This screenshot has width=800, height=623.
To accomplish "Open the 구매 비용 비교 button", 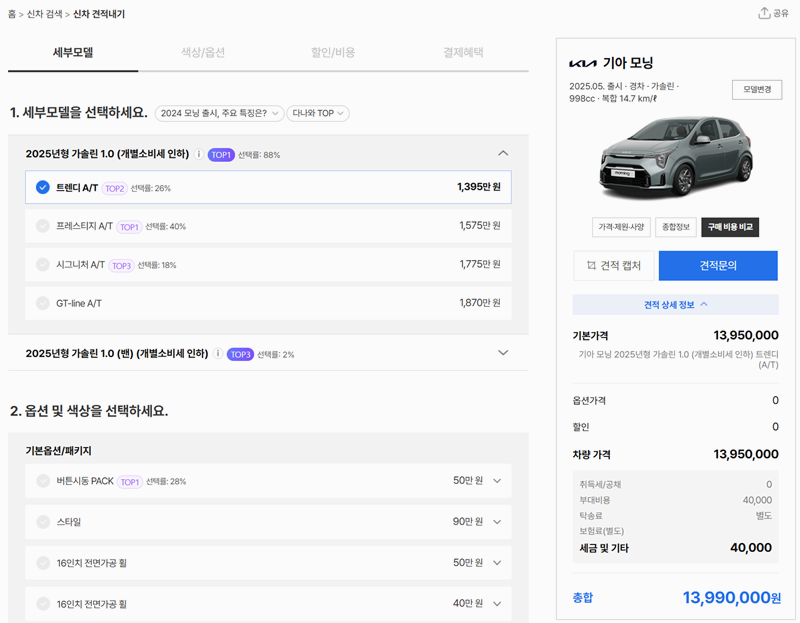I will pyautogui.click(x=730, y=227).
